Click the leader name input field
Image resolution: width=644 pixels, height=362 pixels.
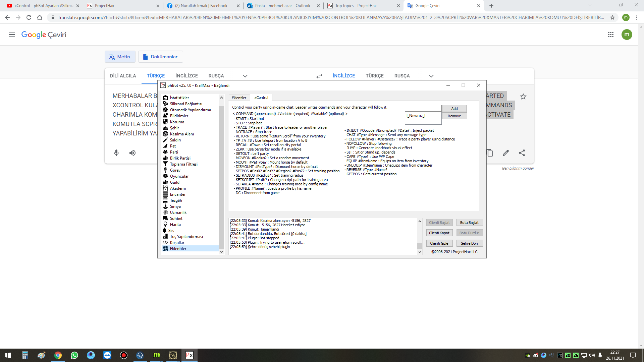click(x=423, y=108)
